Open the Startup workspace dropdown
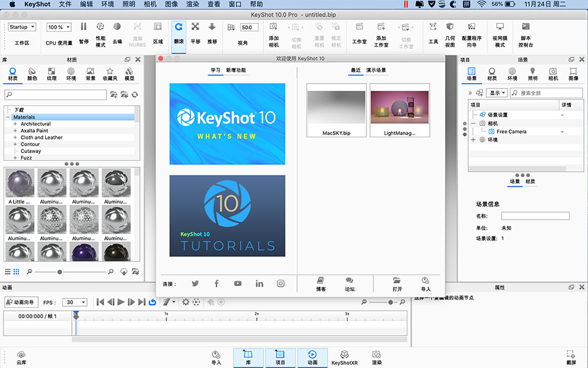The image size is (588, 368). click(x=22, y=27)
